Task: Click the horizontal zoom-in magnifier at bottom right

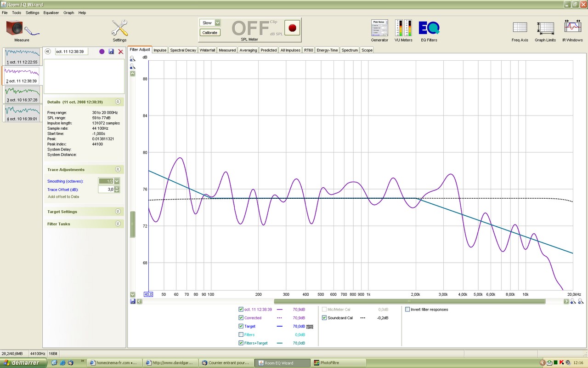Action: 573,301
